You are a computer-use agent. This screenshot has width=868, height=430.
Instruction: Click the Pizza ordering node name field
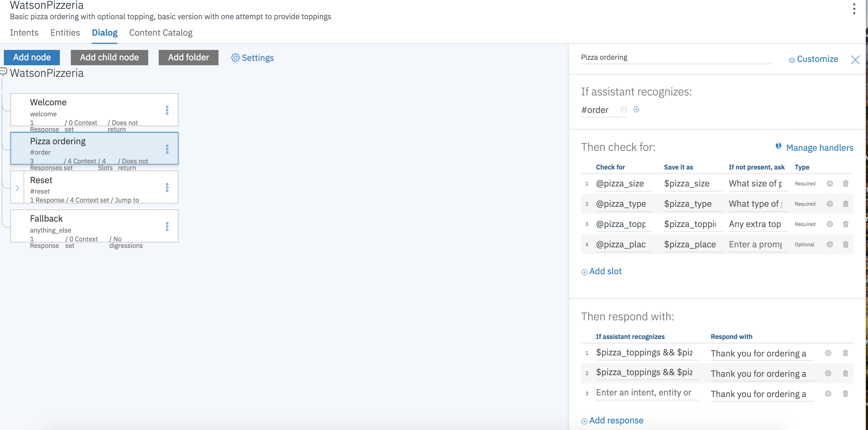coord(675,57)
